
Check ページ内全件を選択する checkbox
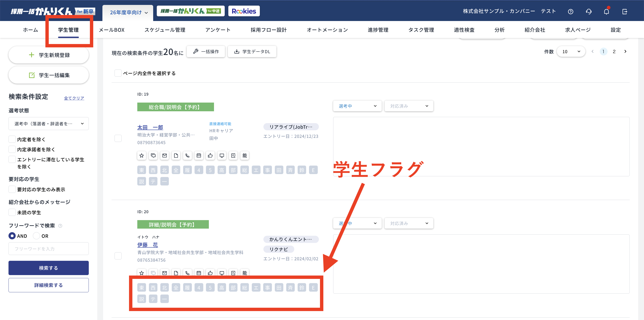(x=118, y=73)
